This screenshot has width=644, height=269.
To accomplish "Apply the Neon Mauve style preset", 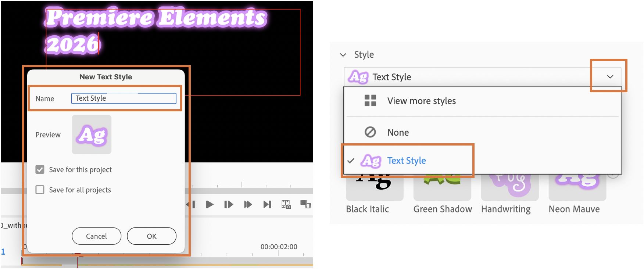I will [577, 187].
